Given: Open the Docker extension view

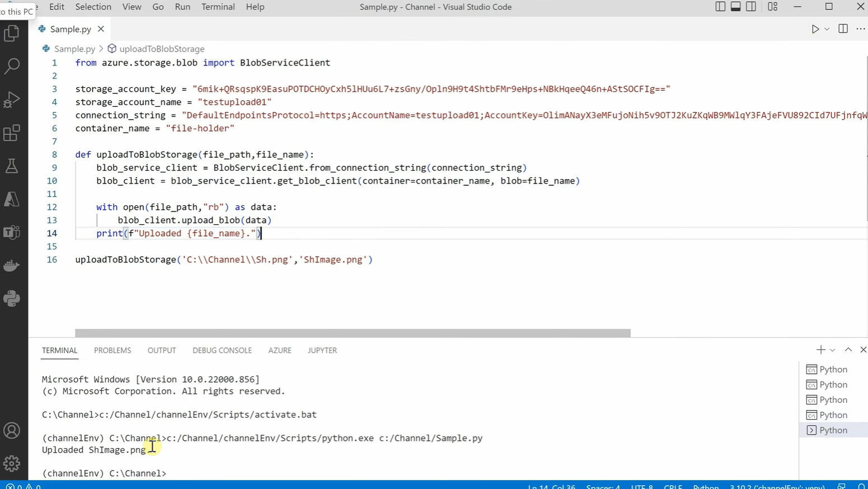Looking at the screenshot, I should pyautogui.click(x=12, y=265).
